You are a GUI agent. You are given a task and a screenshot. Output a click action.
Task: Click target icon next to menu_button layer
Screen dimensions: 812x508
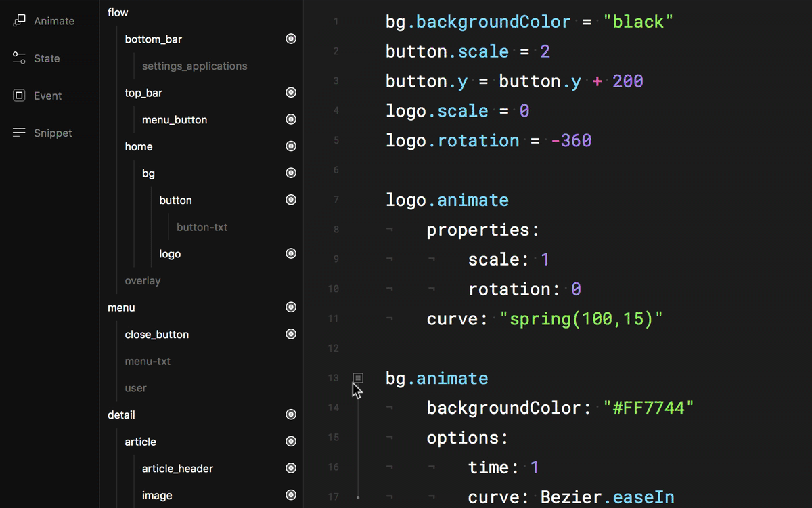tap(291, 120)
